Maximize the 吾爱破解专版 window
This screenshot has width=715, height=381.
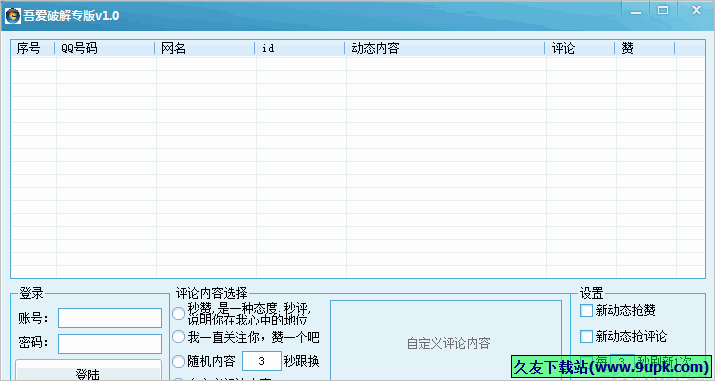663,11
